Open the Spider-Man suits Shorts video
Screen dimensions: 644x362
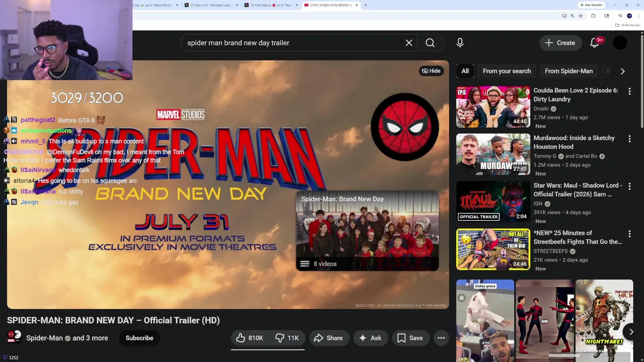click(545, 320)
